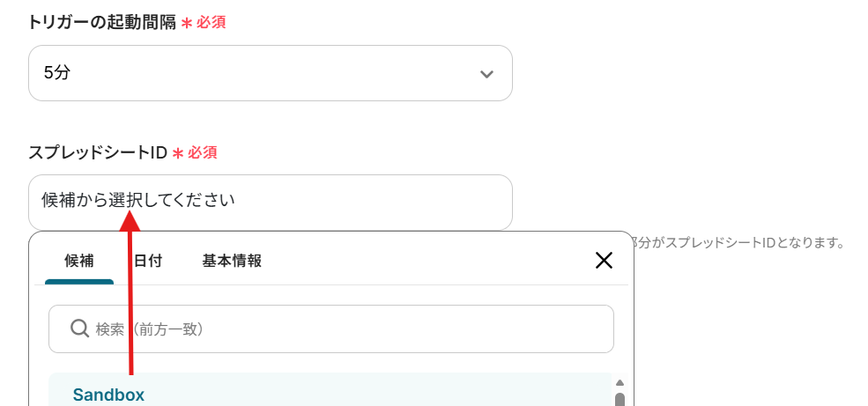Click the teal underline beneath 候補 tab
This screenshot has width=868, height=406.
(x=79, y=282)
